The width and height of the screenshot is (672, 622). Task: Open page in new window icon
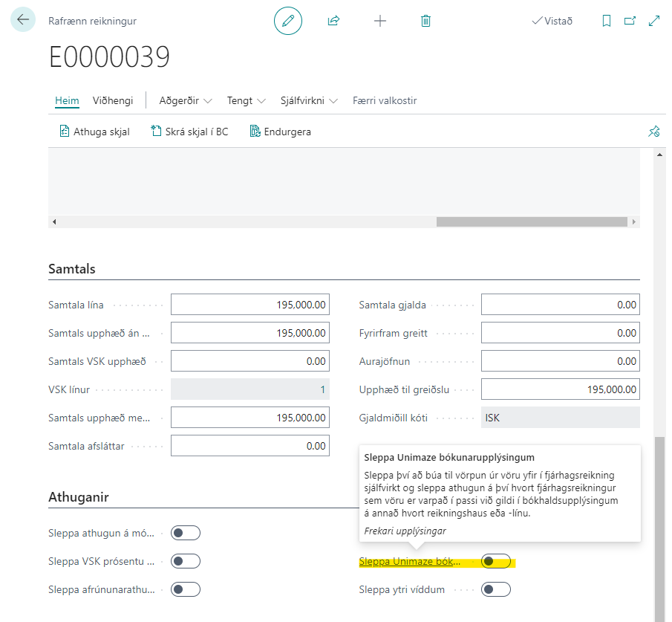tap(630, 21)
